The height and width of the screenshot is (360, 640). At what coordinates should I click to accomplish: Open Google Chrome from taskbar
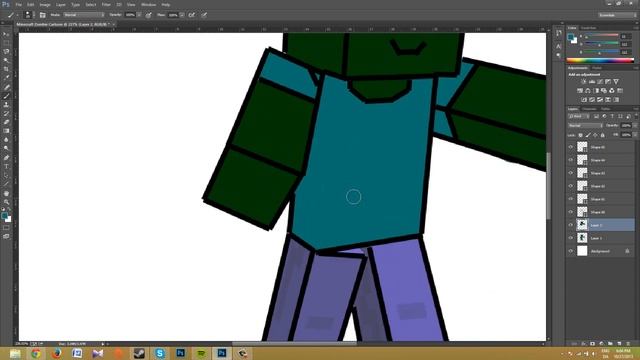pyautogui.click(x=36, y=353)
